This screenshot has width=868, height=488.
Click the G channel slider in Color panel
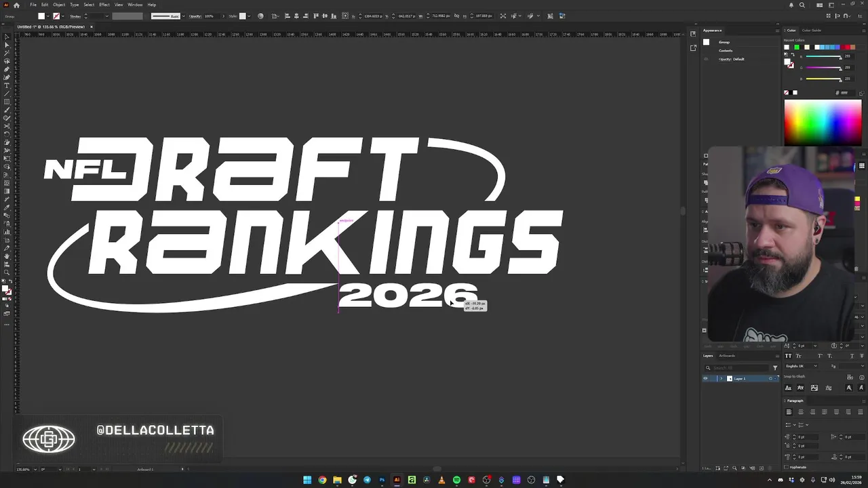pyautogui.click(x=823, y=68)
